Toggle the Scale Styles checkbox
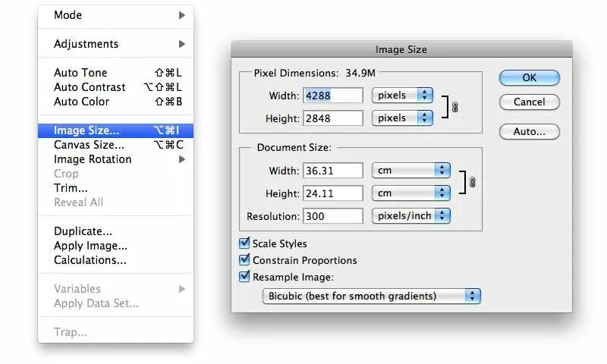 [244, 243]
